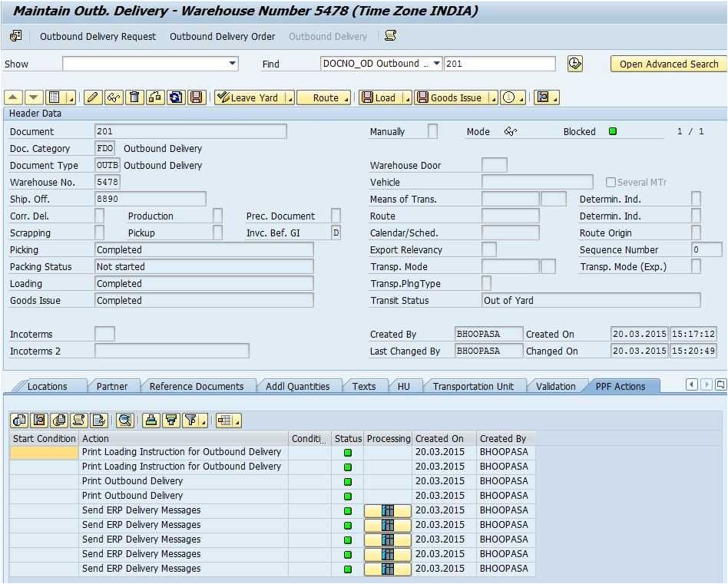Click the scroll log PPF toolbar icon

78,421
